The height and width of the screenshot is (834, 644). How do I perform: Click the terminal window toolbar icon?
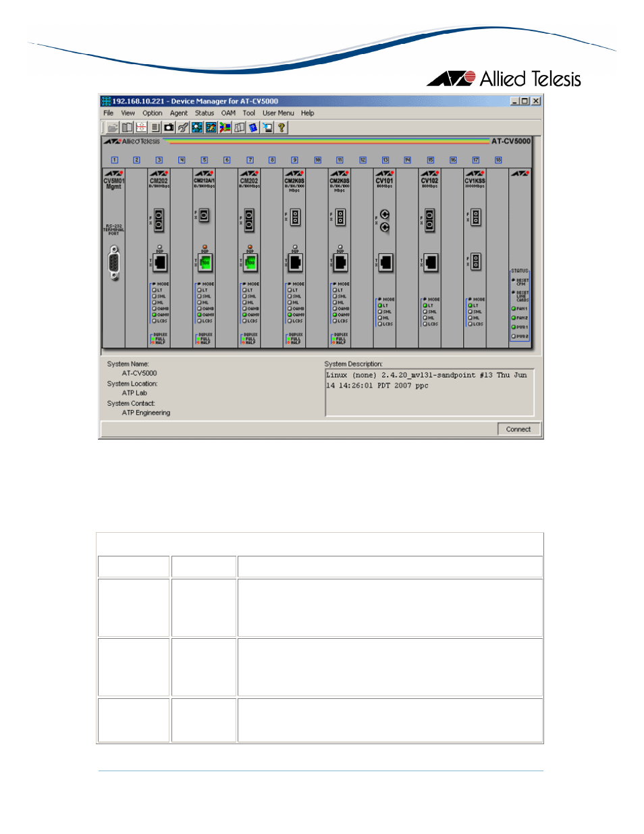pos(267,127)
